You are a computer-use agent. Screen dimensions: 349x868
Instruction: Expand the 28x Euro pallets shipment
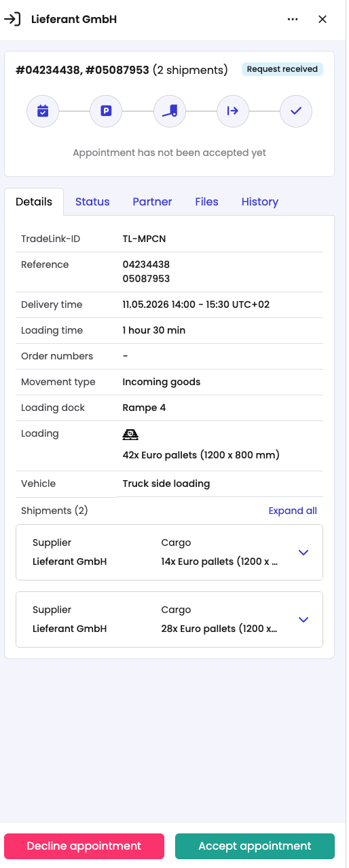coord(304,620)
